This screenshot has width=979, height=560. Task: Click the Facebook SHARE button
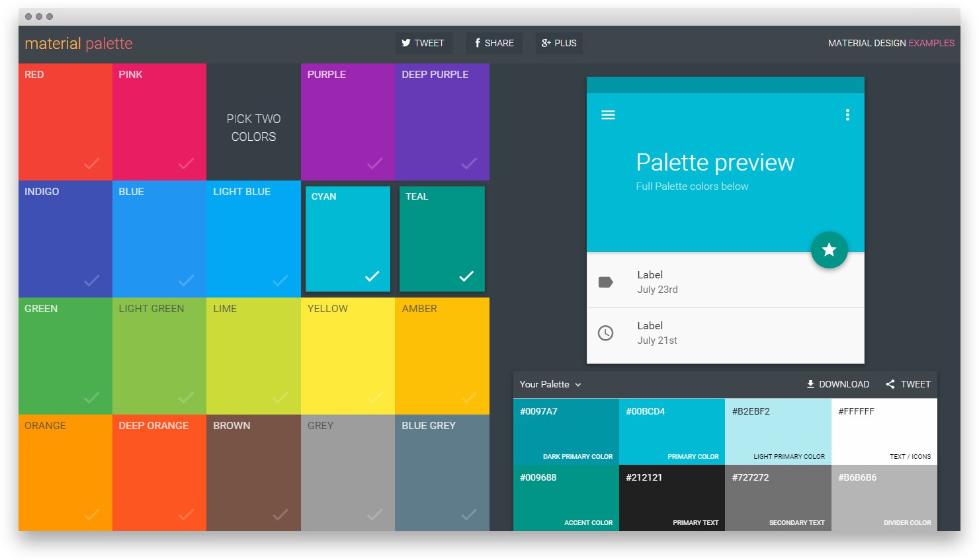click(x=494, y=43)
